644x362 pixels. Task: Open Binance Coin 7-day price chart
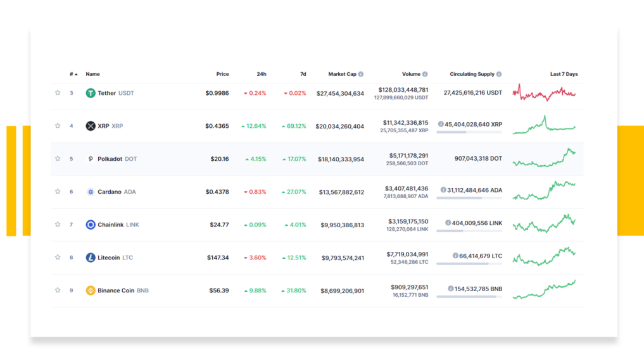click(544, 289)
